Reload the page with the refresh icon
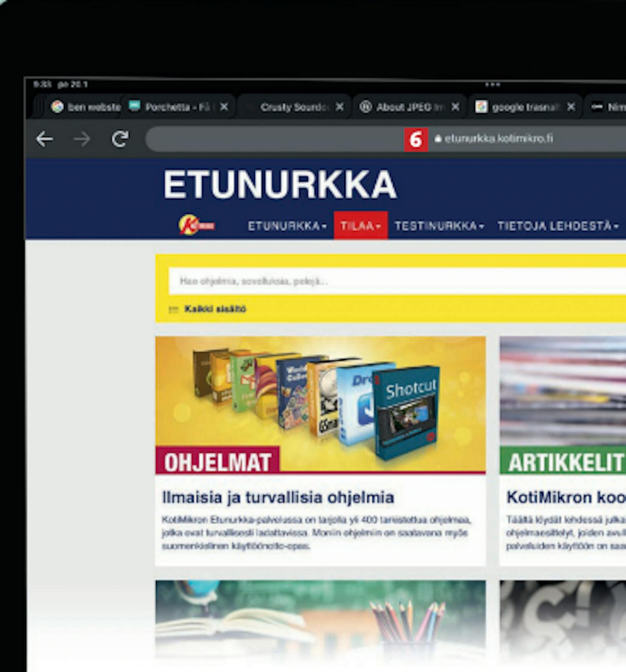This screenshot has height=672, width=626. point(120,139)
